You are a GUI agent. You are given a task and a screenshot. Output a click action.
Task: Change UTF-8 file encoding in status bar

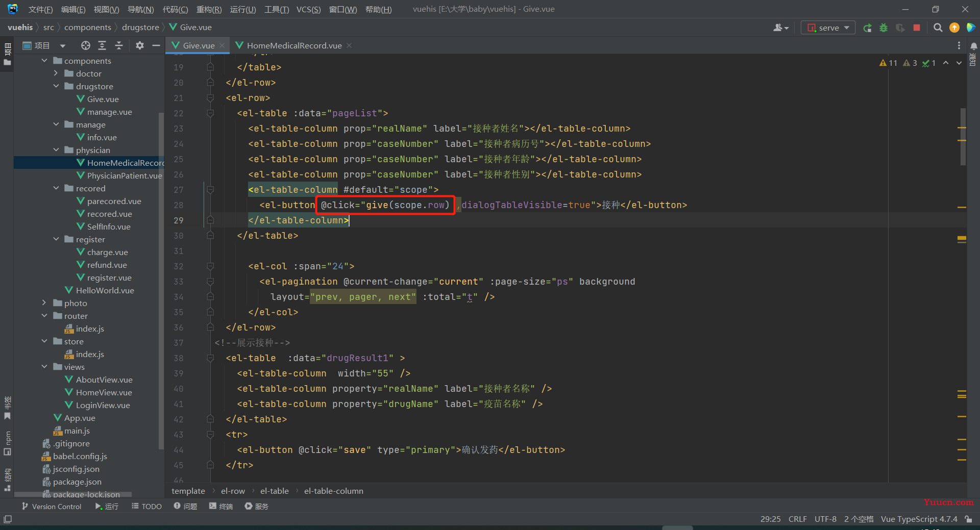(825, 519)
